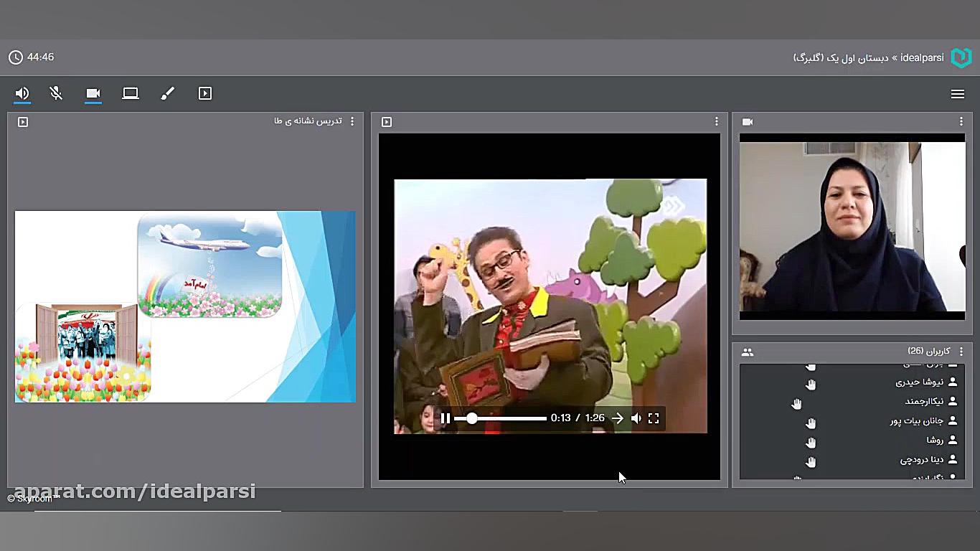Click the person icon beside روشا

pos(953,441)
